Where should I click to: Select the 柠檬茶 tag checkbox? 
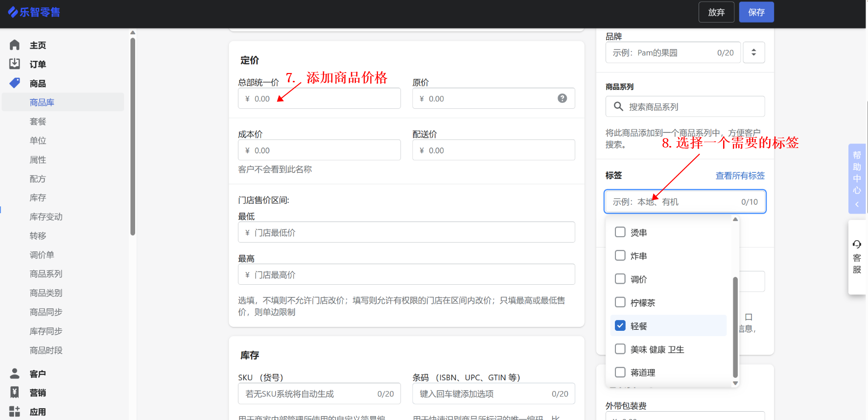tap(620, 302)
